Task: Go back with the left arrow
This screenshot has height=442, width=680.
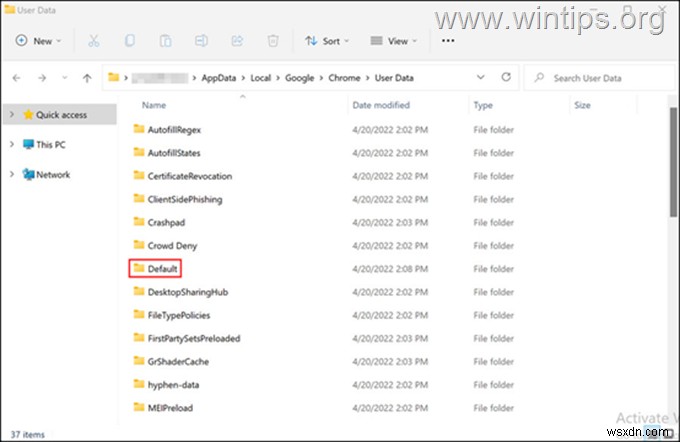Action: click(16, 78)
